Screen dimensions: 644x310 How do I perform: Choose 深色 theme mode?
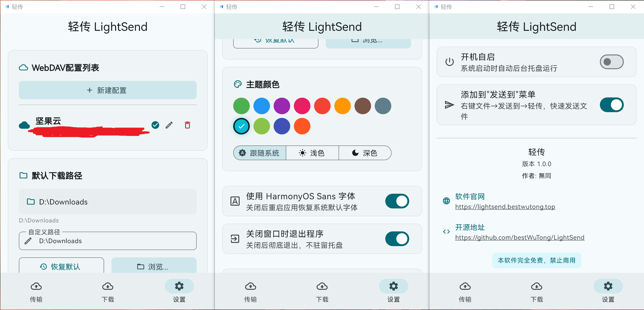point(365,153)
